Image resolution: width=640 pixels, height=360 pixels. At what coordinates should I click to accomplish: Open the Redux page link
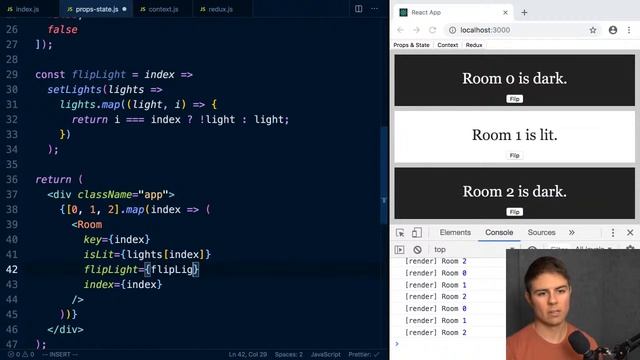pyautogui.click(x=473, y=45)
